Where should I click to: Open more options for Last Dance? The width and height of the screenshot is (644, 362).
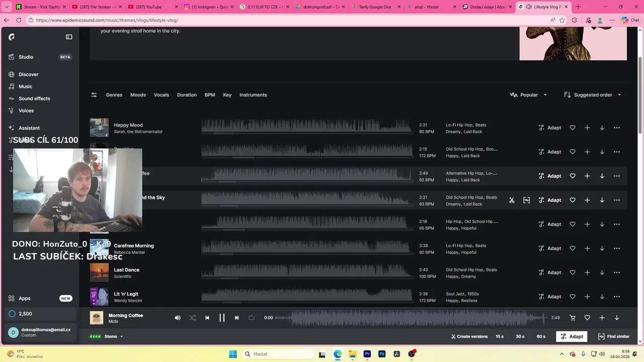pos(617,273)
